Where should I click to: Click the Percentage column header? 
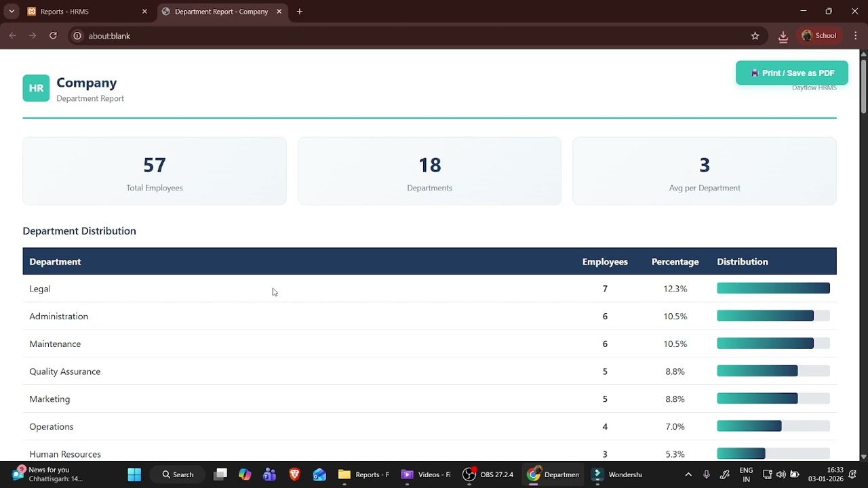[x=675, y=262]
